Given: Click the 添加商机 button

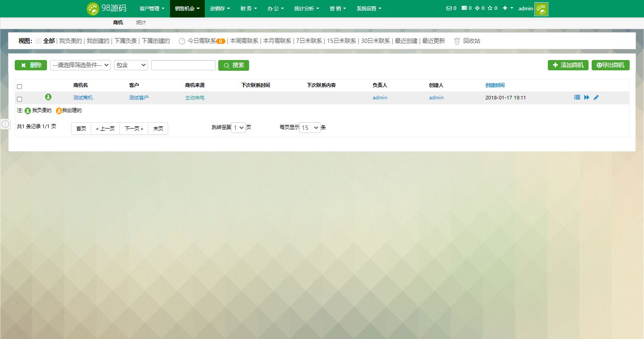Looking at the screenshot, I should click(x=568, y=65).
